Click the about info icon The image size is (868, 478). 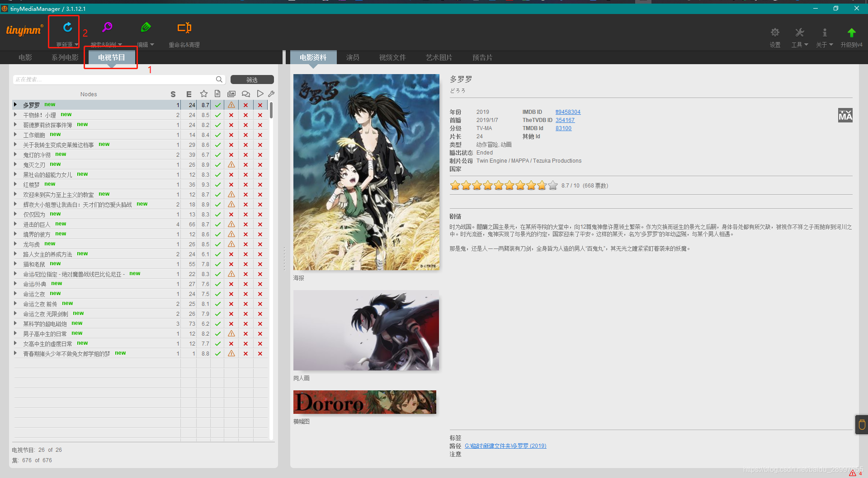coord(825,33)
